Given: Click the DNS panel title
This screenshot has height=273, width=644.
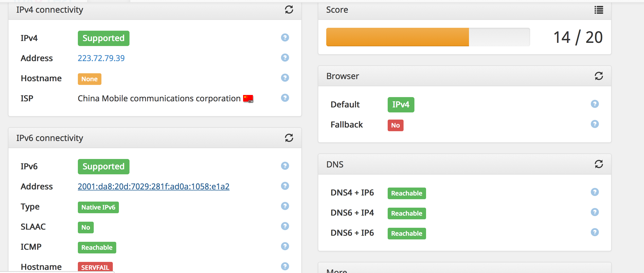Looking at the screenshot, I should tap(335, 165).
